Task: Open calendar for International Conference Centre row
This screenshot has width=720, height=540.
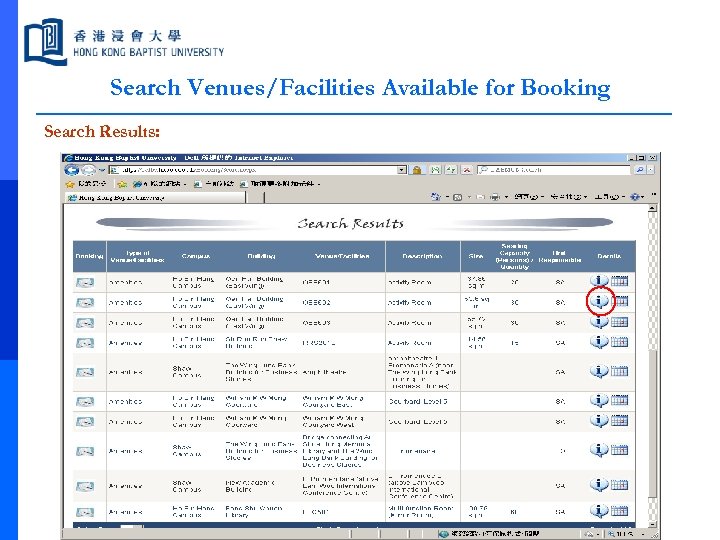Action: click(619, 485)
